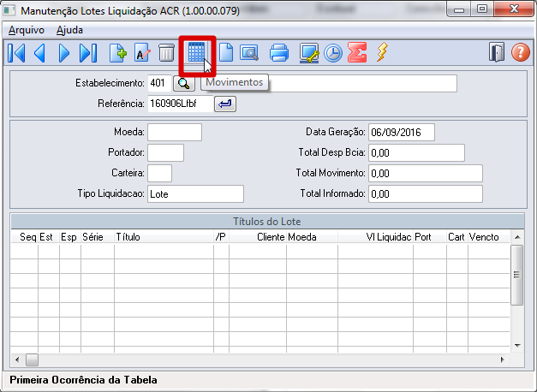Click the clock icon in toolbar

click(x=333, y=53)
